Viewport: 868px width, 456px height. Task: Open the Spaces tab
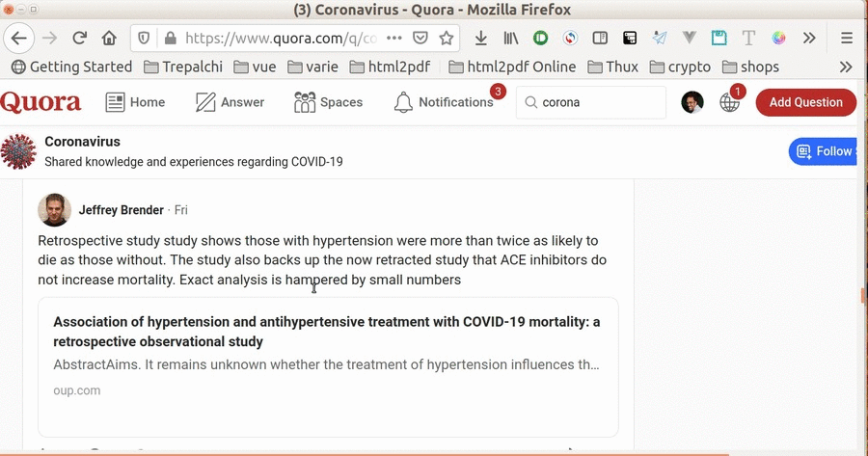(x=328, y=102)
